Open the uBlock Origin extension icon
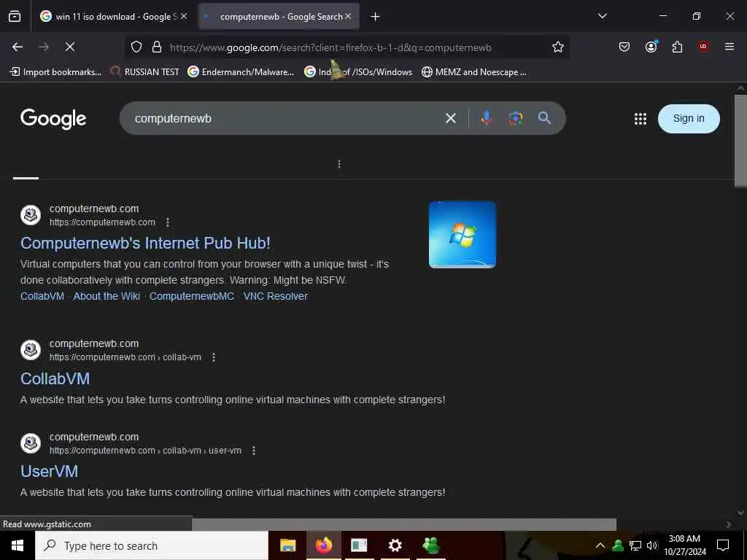Screen dimensions: 747x560 point(703,47)
